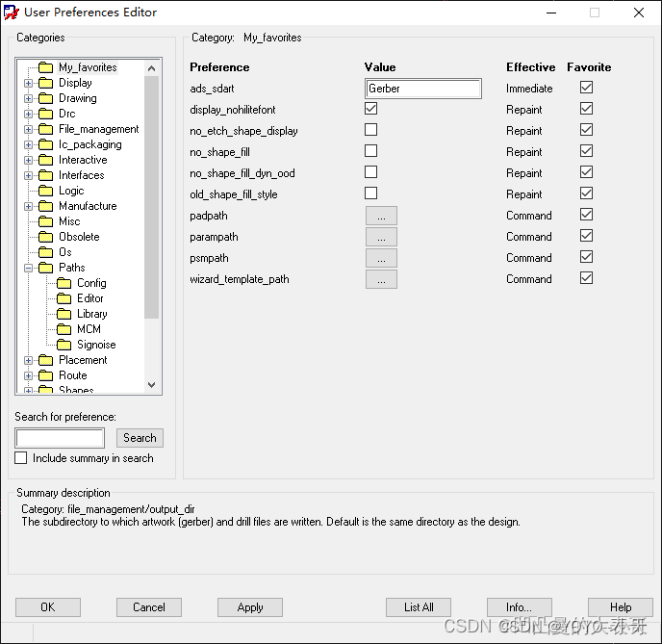
Task: Click the Paths folder icon
Action: click(x=45, y=268)
